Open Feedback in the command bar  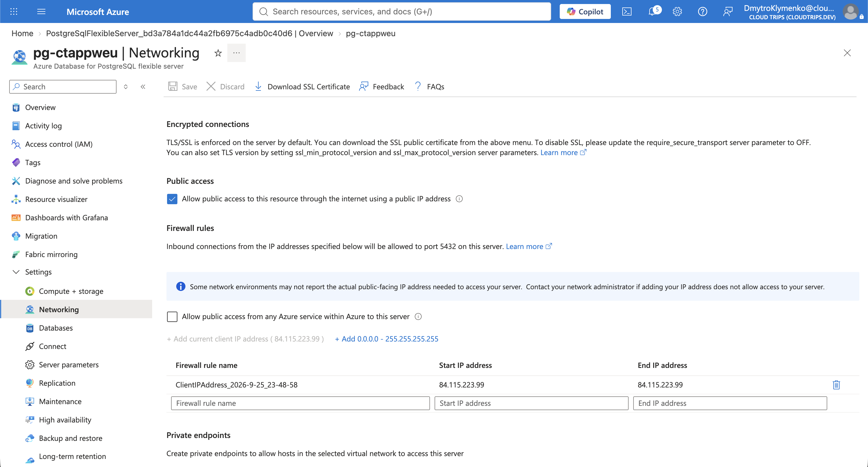pos(382,87)
